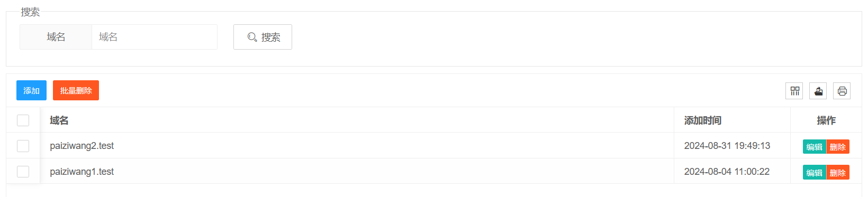
Task: Check the paiziwang2.test row checkbox
Action: tap(23, 146)
